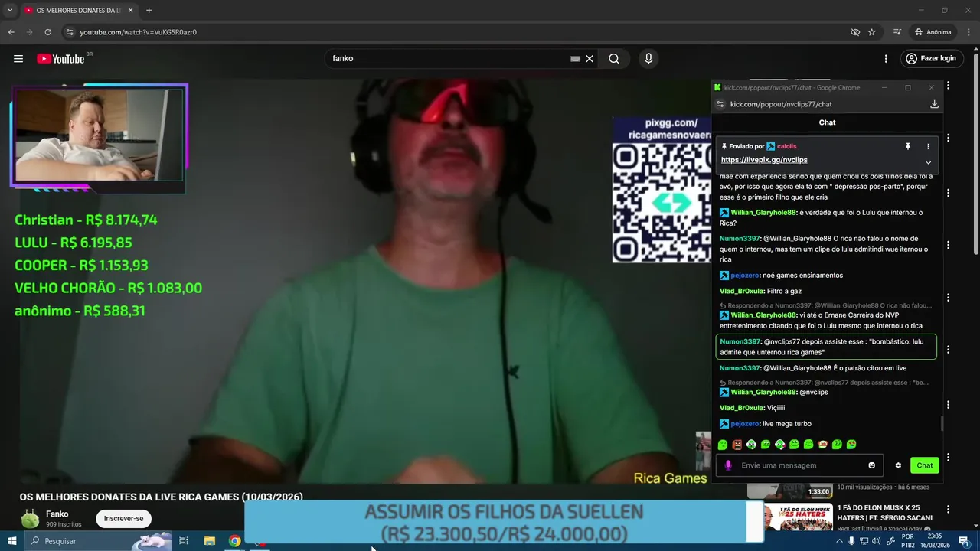980x551 pixels.
Task: Switch to Chrome from the taskbar
Action: [235, 541]
